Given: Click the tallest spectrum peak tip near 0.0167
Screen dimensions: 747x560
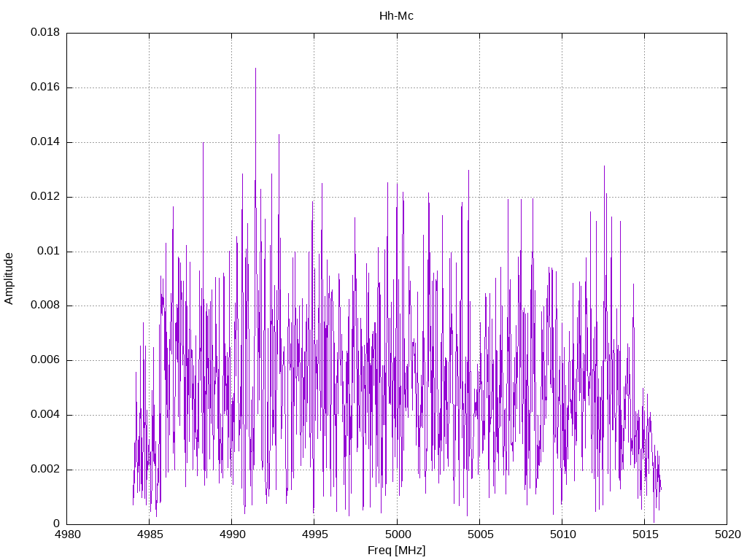Looking at the screenshot, I should (255, 69).
